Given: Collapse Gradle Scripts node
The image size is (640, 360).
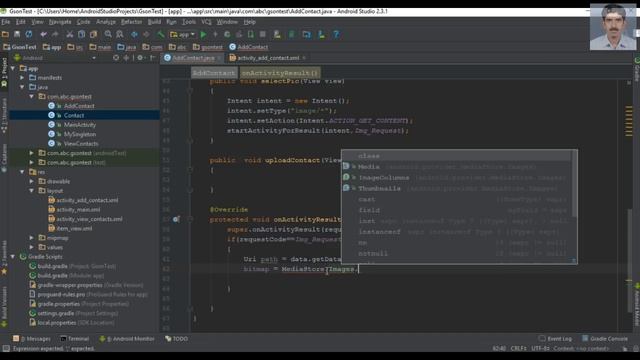Looking at the screenshot, I should [x=13, y=257].
